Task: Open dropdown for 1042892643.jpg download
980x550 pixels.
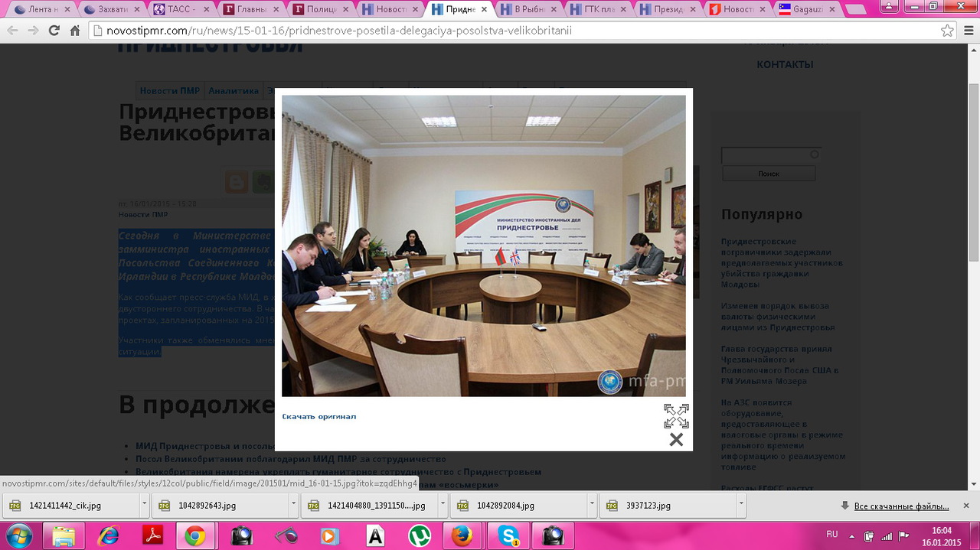Action: tap(294, 505)
